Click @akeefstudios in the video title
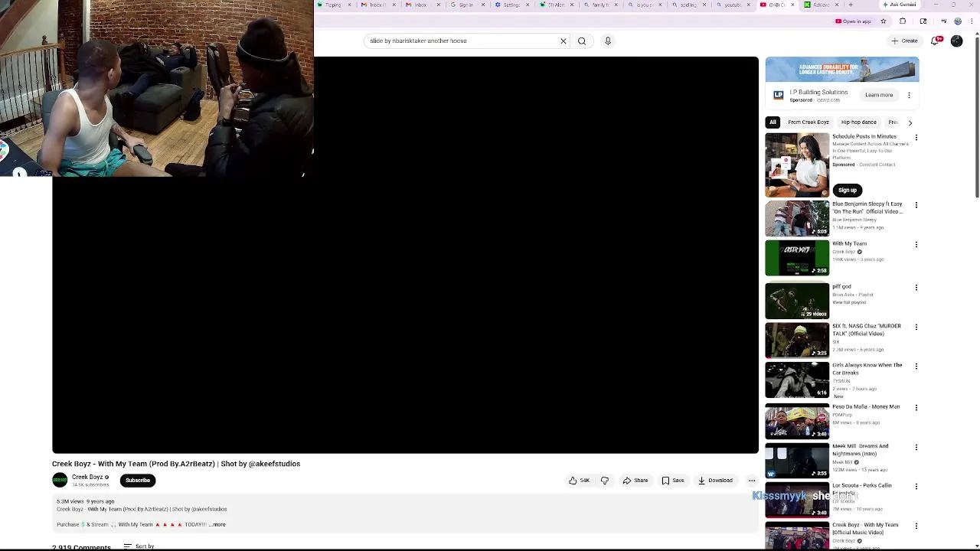The height and width of the screenshot is (551, 980). click(274, 464)
